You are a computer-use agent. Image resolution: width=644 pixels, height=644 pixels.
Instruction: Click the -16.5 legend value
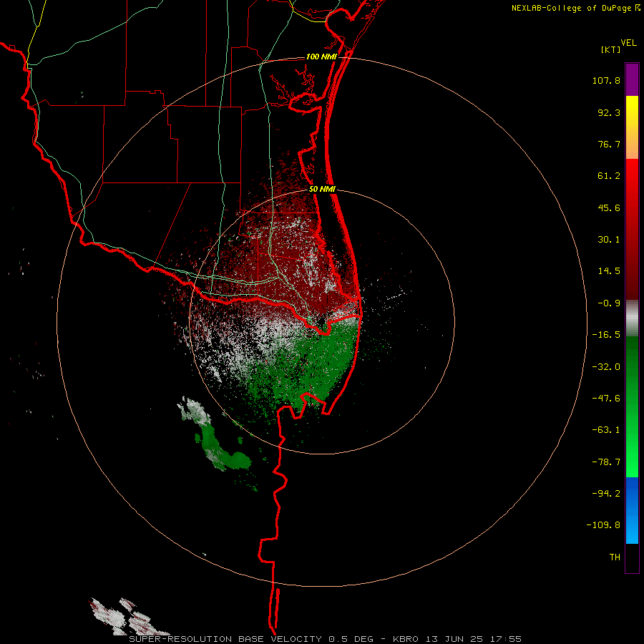(x=606, y=335)
